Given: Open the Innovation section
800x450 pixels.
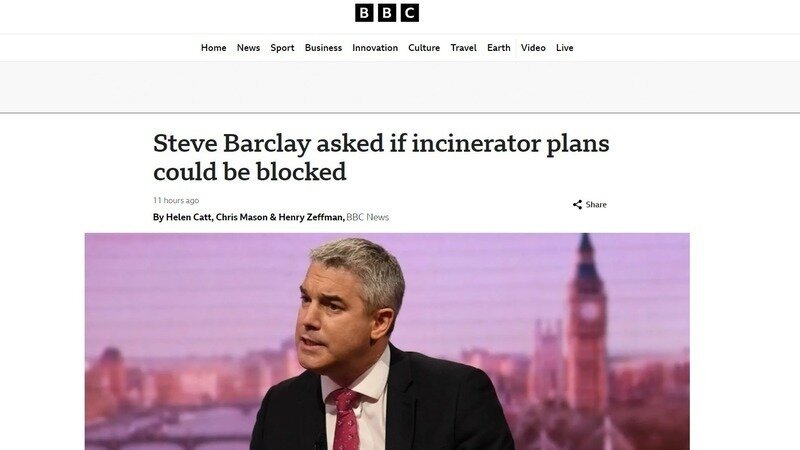Looking at the screenshot, I should pos(374,47).
